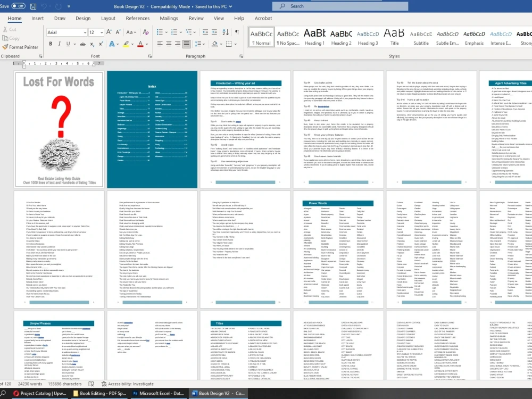Toggle the AutoSave switch off/on
This screenshot has width=532, height=399.
[x=18, y=6]
